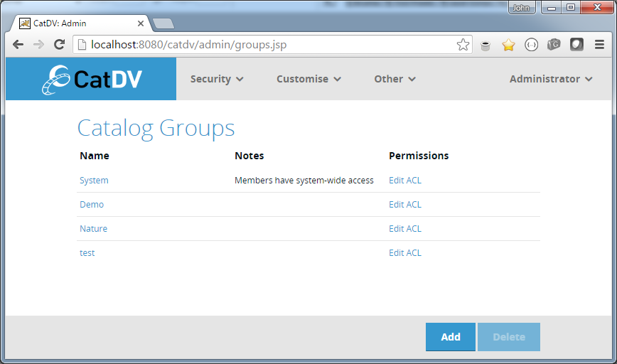Click the page icon in address bar
The image size is (617, 364).
point(82,45)
